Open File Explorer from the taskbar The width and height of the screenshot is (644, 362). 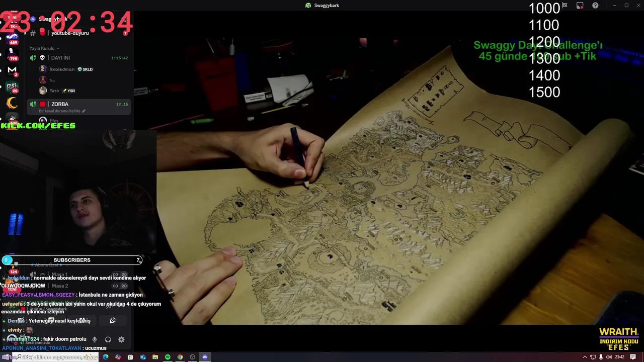[x=155, y=357]
